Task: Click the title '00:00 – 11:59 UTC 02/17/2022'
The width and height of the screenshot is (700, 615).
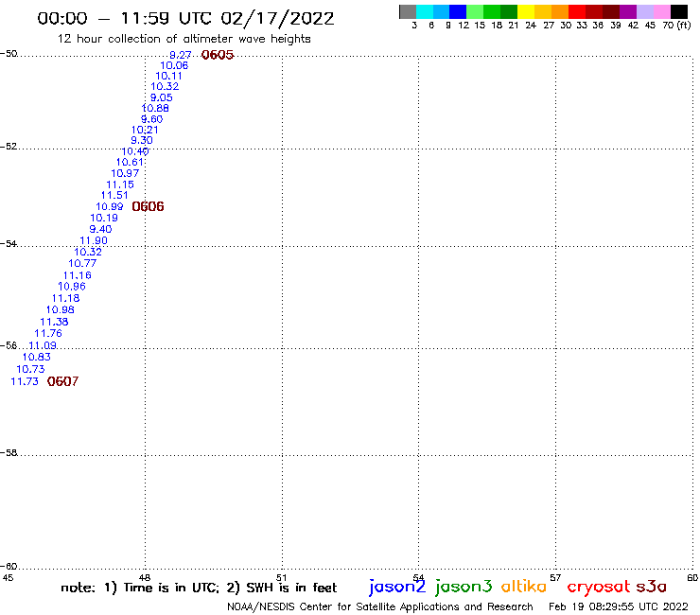Action: tap(185, 18)
